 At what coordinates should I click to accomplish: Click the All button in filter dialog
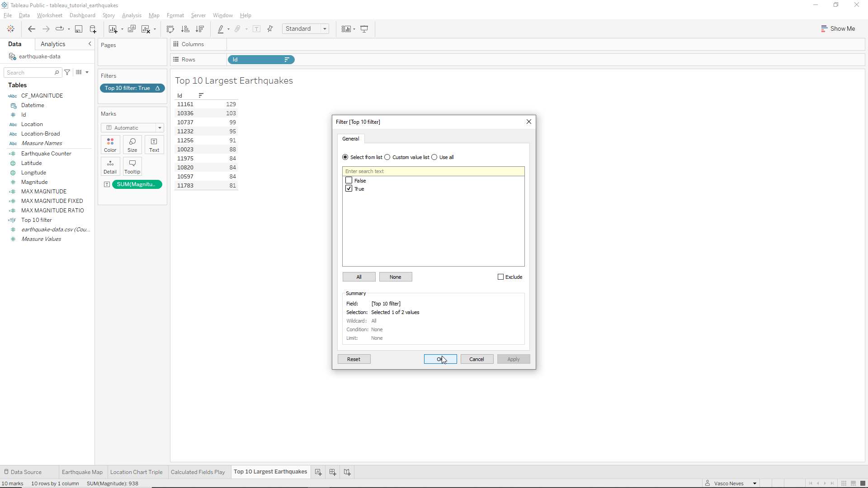pyautogui.click(x=359, y=277)
